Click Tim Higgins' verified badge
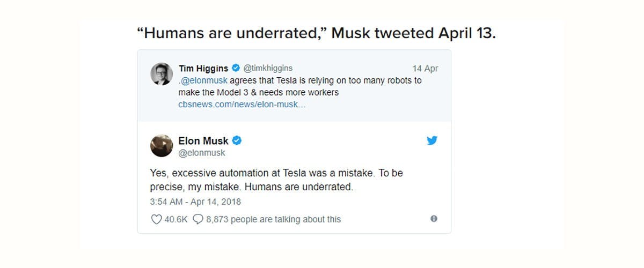The image size is (644, 268). 235,68
